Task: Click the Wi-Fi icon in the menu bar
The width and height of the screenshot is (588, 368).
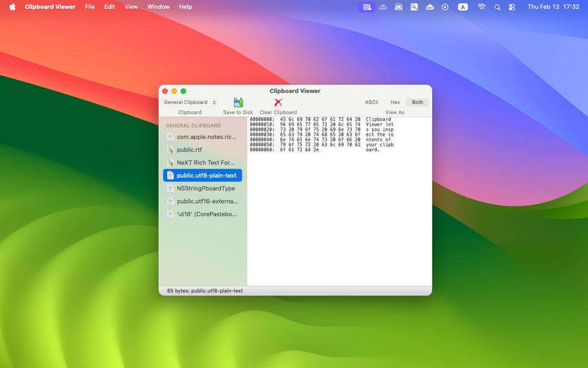Action: pos(482,7)
